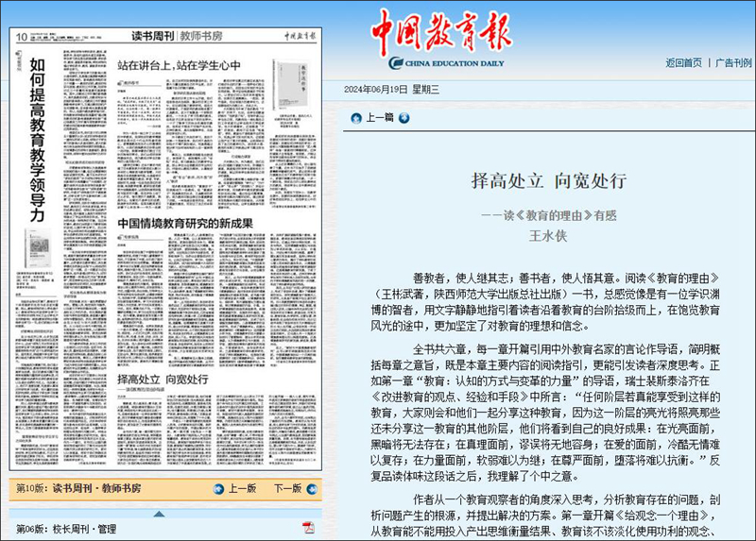Click the China Education Daily logo
Viewport: 756px width, 541px height.
(x=441, y=40)
